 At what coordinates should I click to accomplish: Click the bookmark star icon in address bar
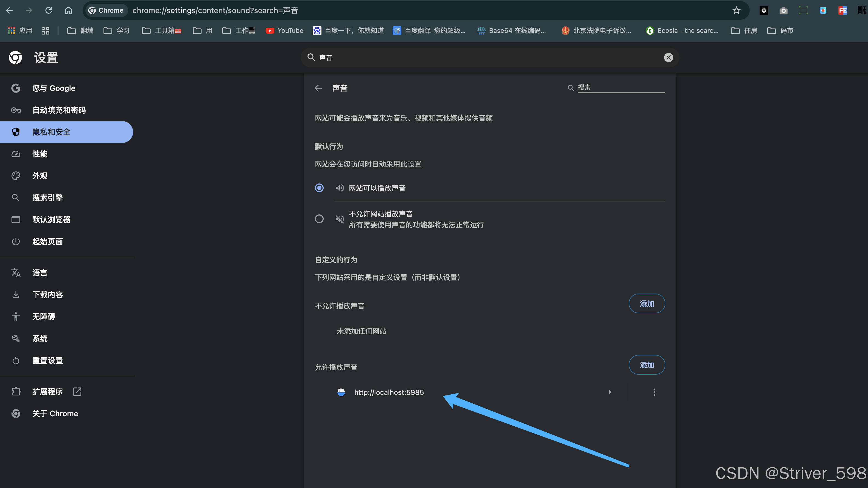tap(736, 10)
